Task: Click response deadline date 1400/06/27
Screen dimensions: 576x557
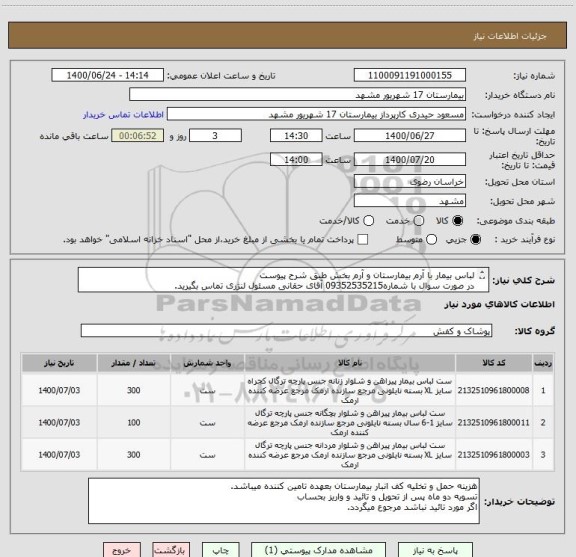Action: click(410, 136)
